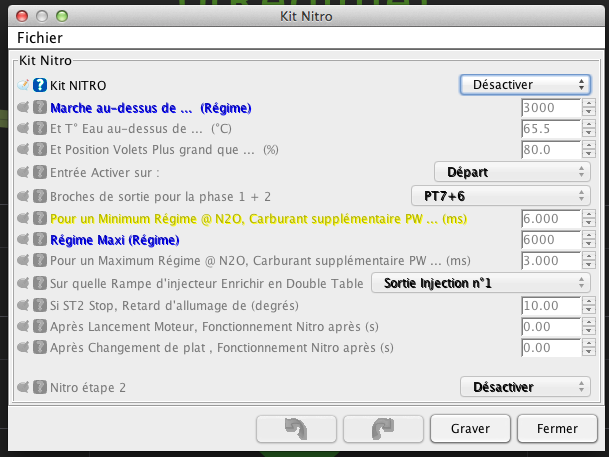
Task: Click gauge icon for Après Changement de plat
Action: 23,347
